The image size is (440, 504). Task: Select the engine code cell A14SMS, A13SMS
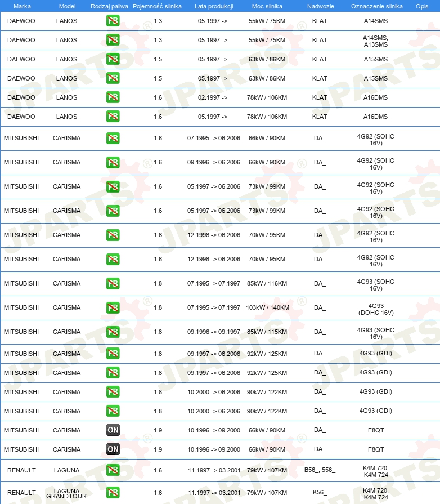point(375,41)
